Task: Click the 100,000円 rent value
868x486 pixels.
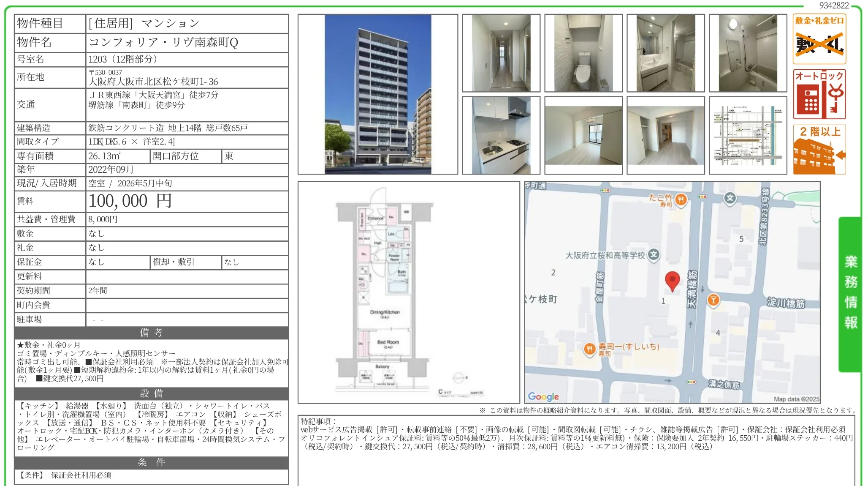Action: point(130,201)
